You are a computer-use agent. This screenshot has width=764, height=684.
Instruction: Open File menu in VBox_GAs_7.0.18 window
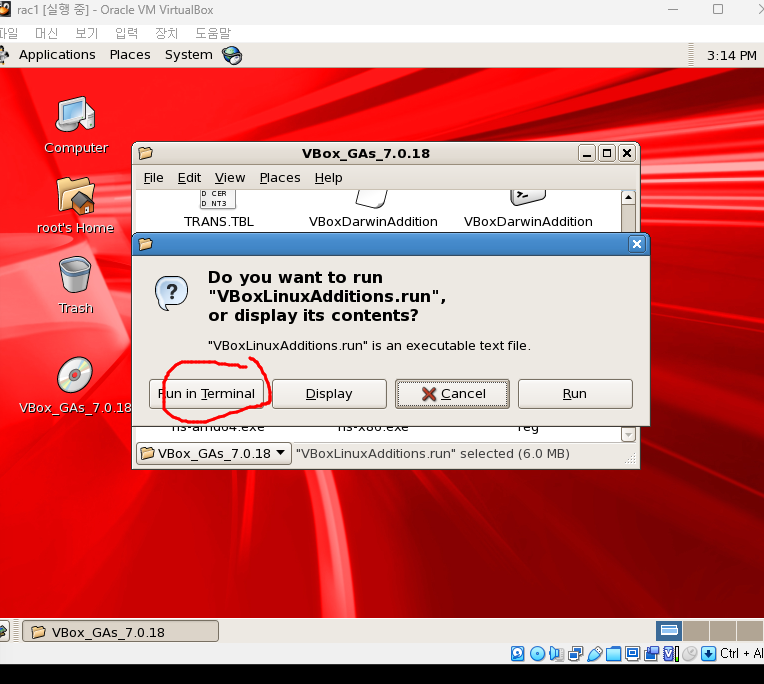click(x=153, y=178)
